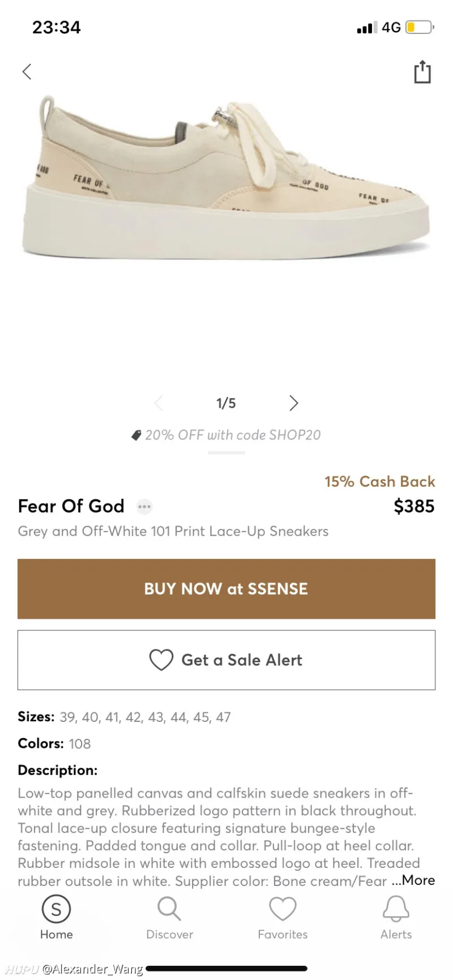Show the next product image
Image resolution: width=453 pixels, height=980 pixels.
pyautogui.click(x=293, y=403)
